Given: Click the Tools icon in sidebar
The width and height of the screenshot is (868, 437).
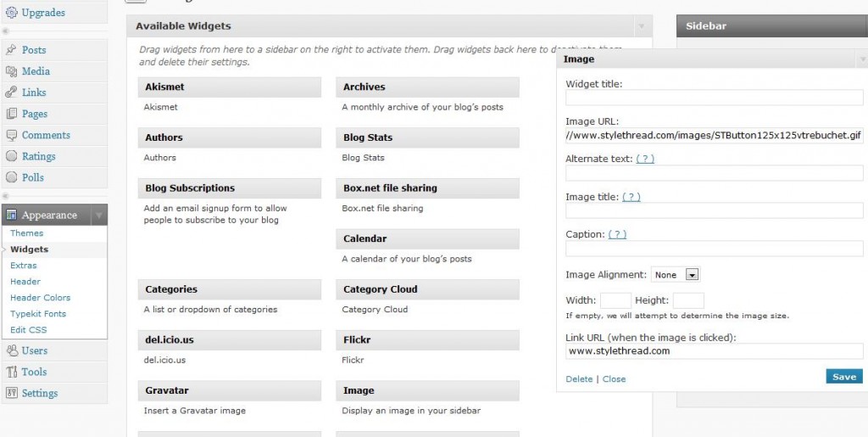Looking at the screenshot, I should click(x=12, y=372).
